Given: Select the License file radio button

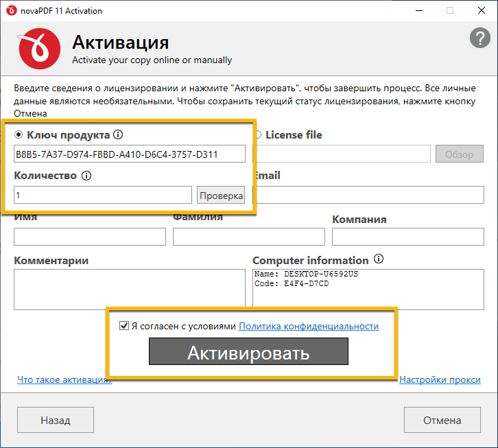Looking at the screenshot, I should 258,134.
